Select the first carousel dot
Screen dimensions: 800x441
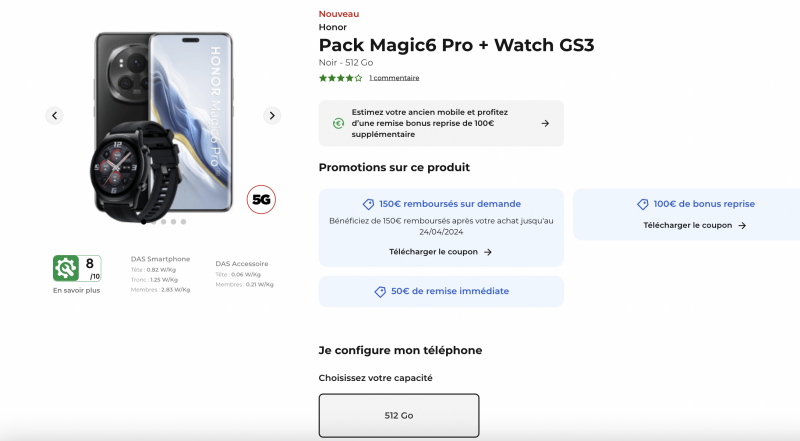pyautogui.click(x=144, y=222)
